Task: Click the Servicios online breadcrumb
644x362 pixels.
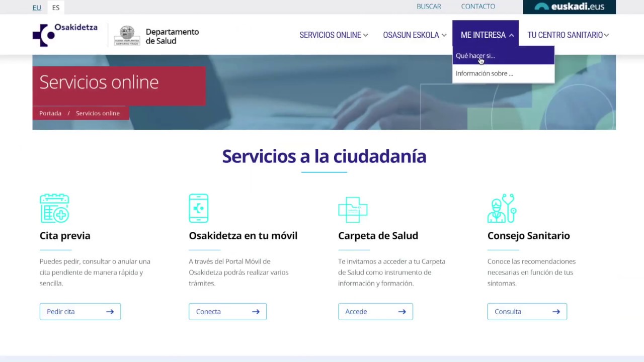Action: pyautogui.click(x=98, y=113)
